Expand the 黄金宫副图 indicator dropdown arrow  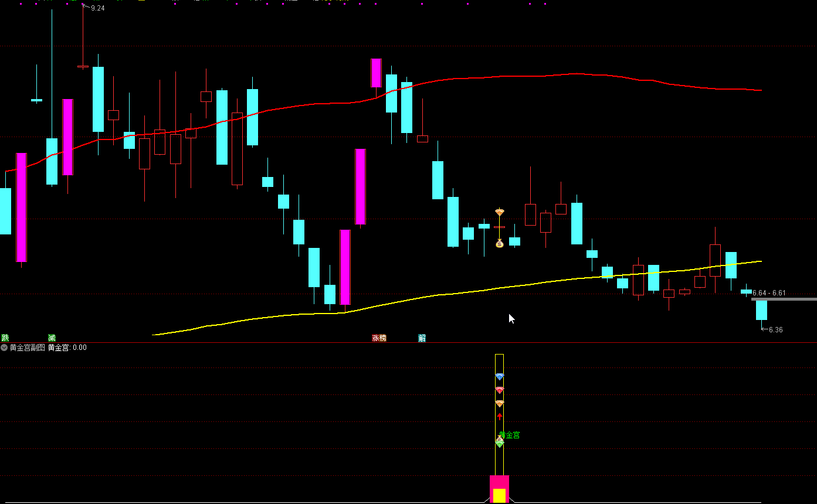pyautogui.click(x=4, y=348)
